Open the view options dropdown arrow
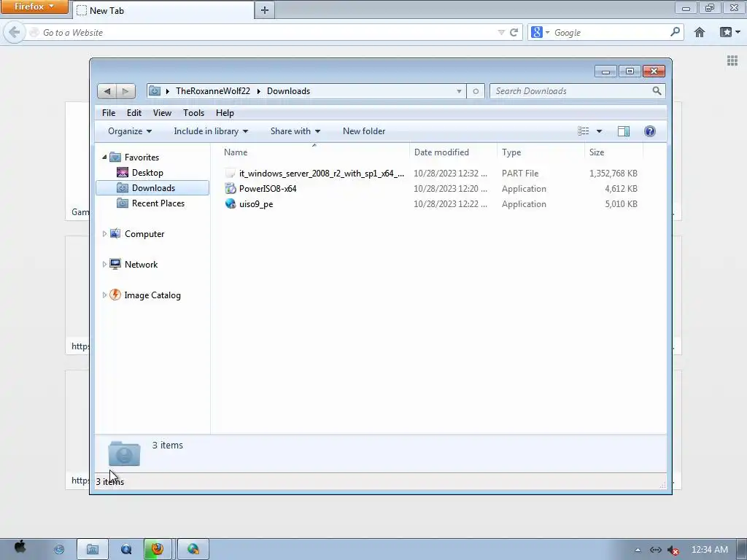The image size is (747, 560). [600, 131]
